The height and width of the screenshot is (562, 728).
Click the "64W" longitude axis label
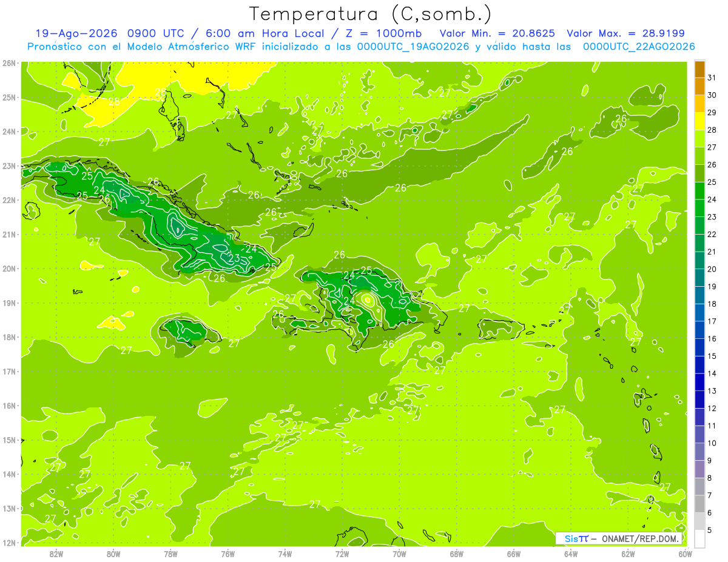click(570, 554)
